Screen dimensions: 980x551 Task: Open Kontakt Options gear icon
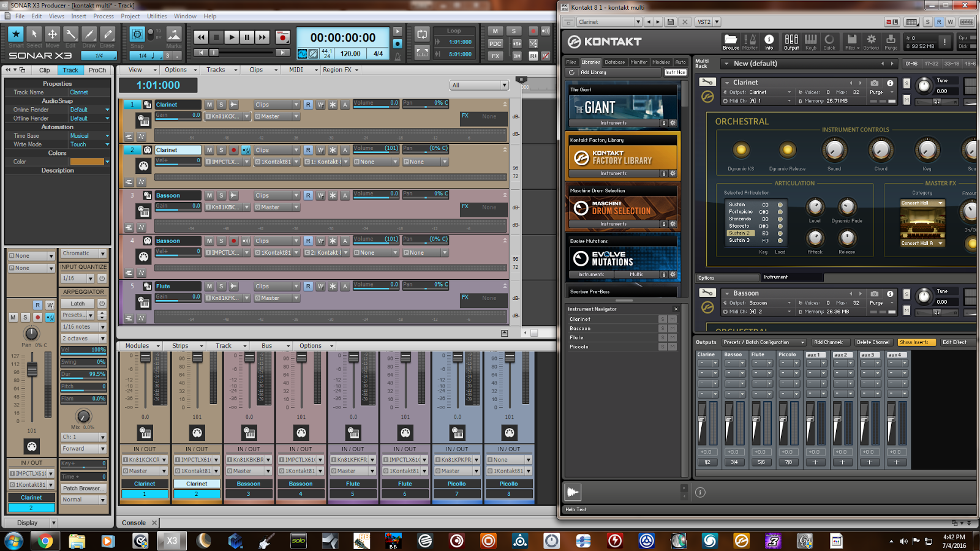pos(871,42)
